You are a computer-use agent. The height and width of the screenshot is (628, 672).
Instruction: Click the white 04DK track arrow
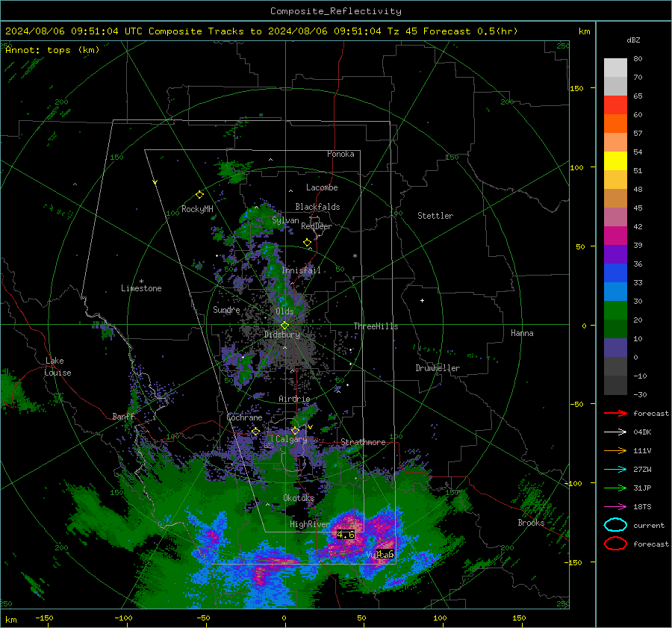[x=615, y=432]
